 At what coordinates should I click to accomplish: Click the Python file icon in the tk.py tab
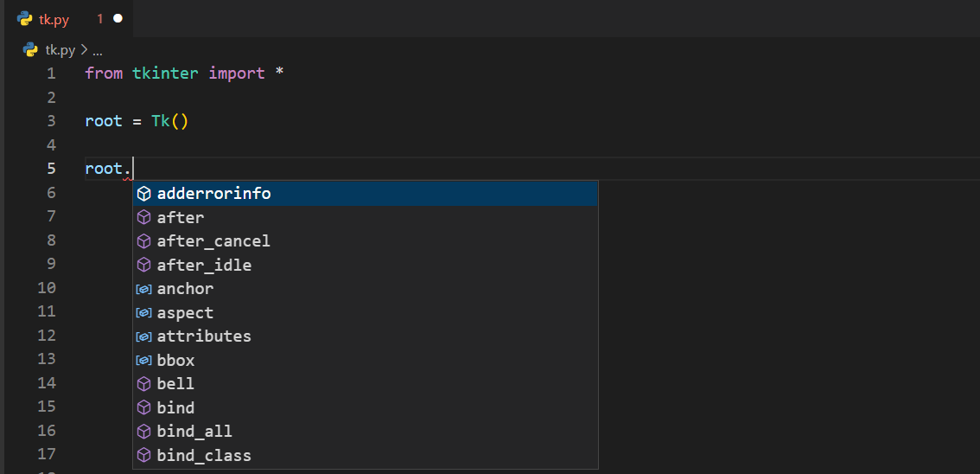(25, 18)
